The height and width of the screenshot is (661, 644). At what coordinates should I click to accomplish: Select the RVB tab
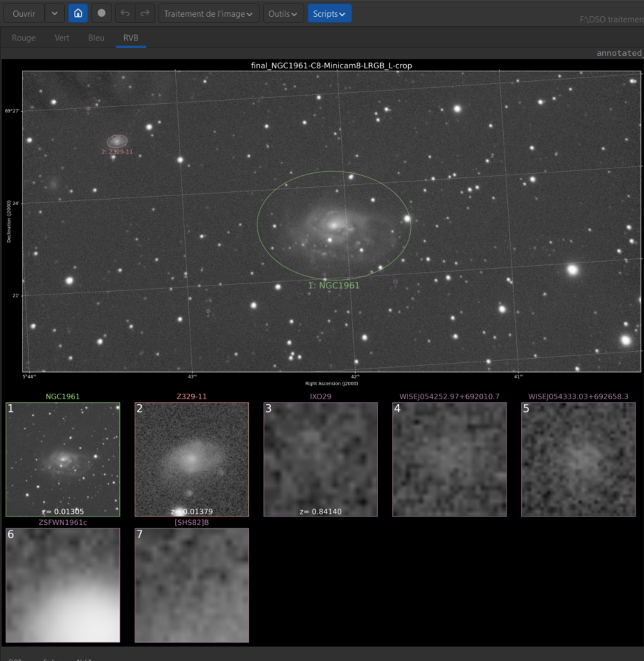[x=130, y=38]
